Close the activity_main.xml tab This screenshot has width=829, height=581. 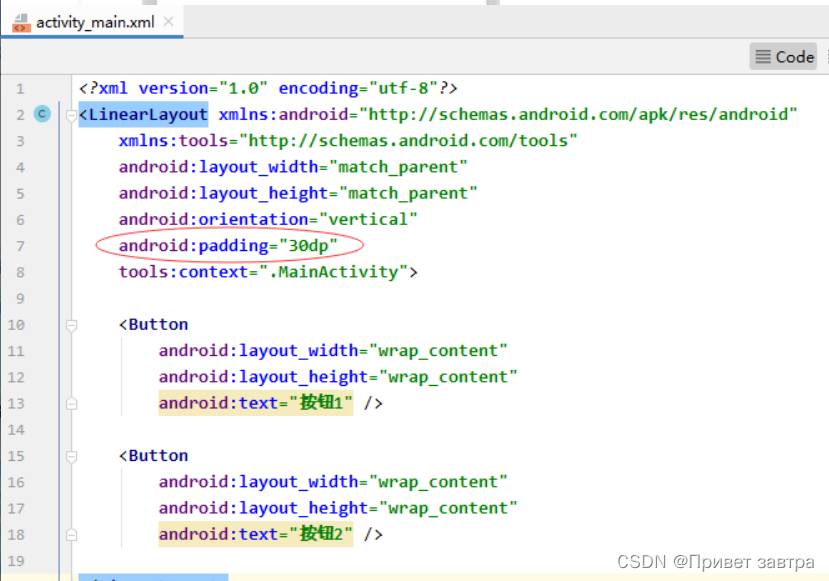pos(168,22)
